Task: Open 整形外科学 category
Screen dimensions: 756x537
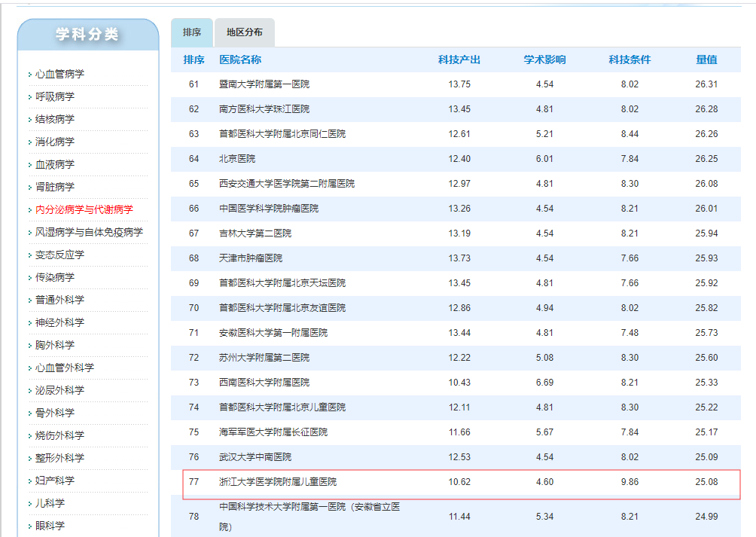Action: [59, 458]
